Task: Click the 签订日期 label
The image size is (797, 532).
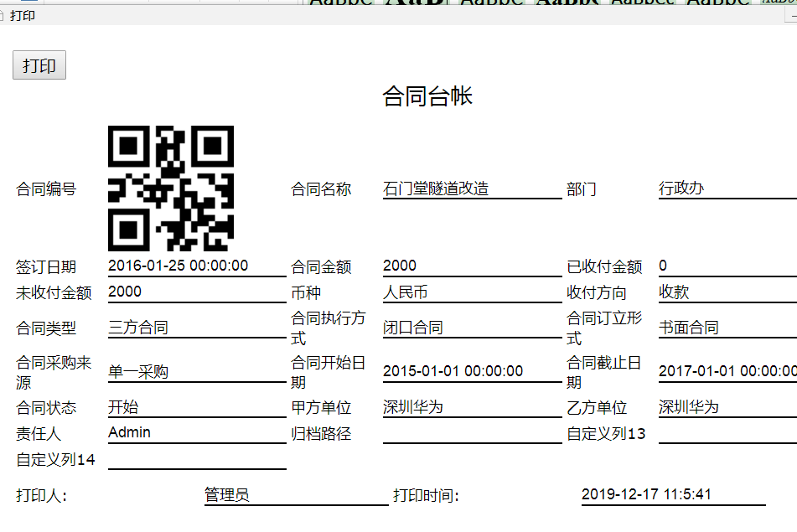Action: [x=46, y=266]
